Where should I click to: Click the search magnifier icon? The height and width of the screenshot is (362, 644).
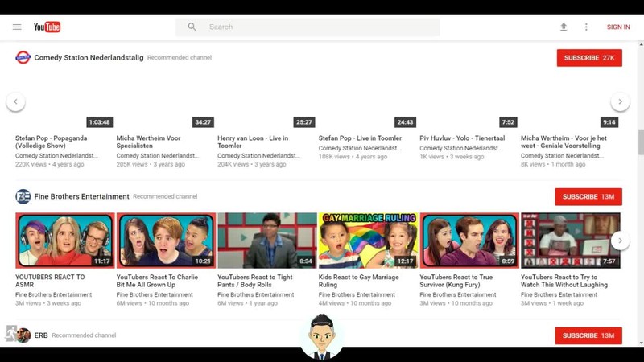(192, 27)
